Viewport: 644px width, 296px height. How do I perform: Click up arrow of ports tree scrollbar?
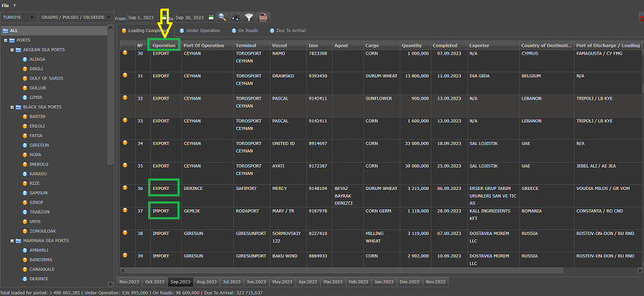110,28
